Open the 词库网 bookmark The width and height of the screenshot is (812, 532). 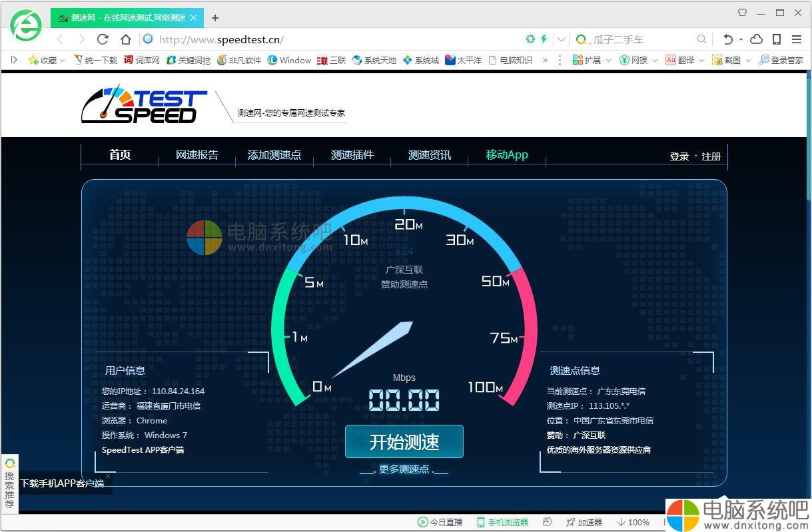(x=142, y=60)
